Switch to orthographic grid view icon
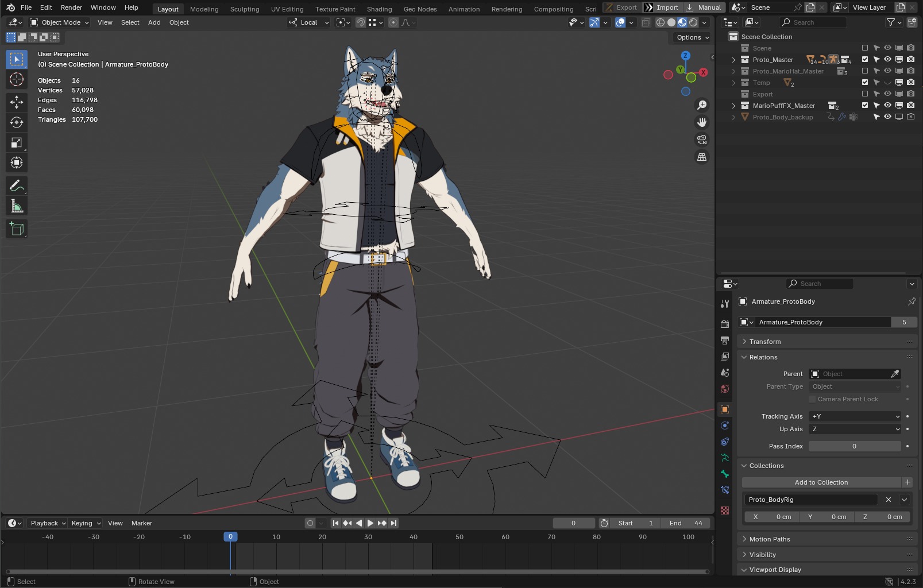 tap(702, 157)
